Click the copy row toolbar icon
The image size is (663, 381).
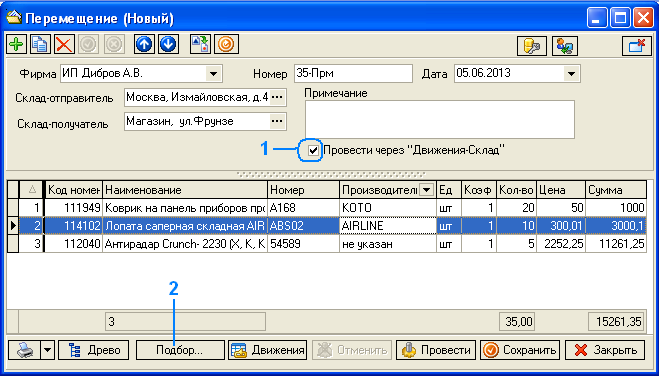pos(40,44)
